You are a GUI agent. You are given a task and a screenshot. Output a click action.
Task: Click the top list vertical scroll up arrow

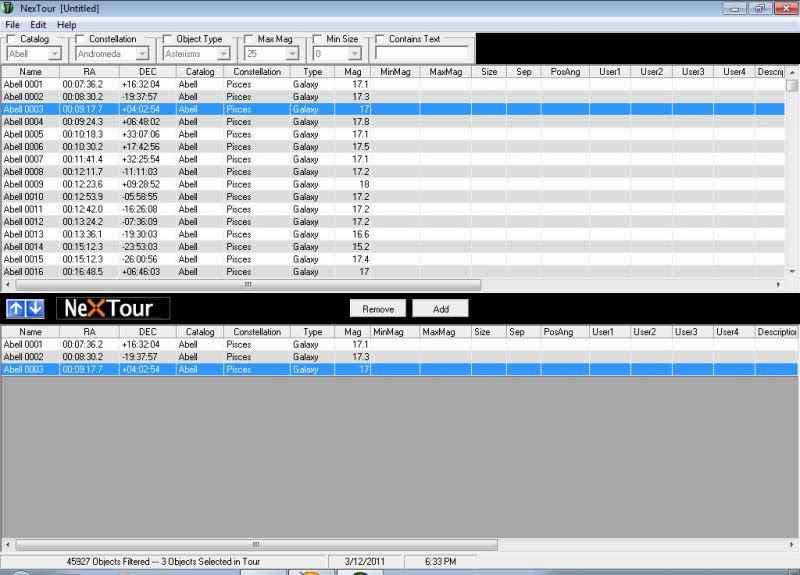click(x=792, y=72)
